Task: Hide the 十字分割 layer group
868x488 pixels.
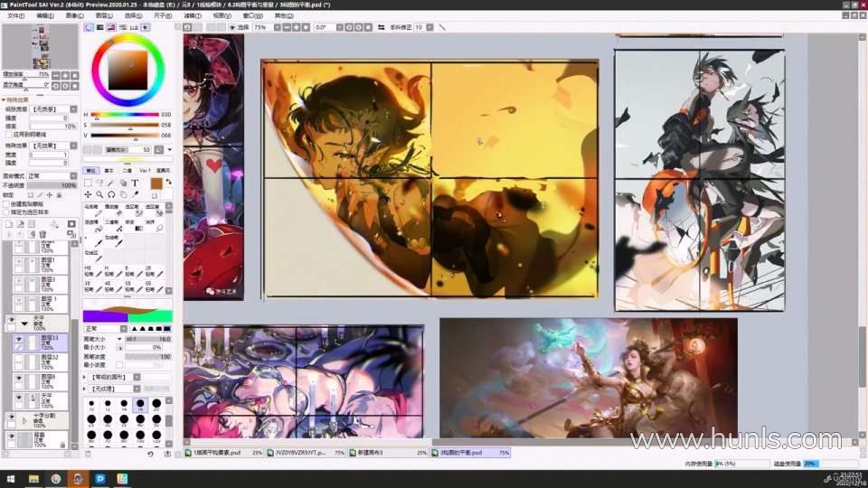Action: 11,417
